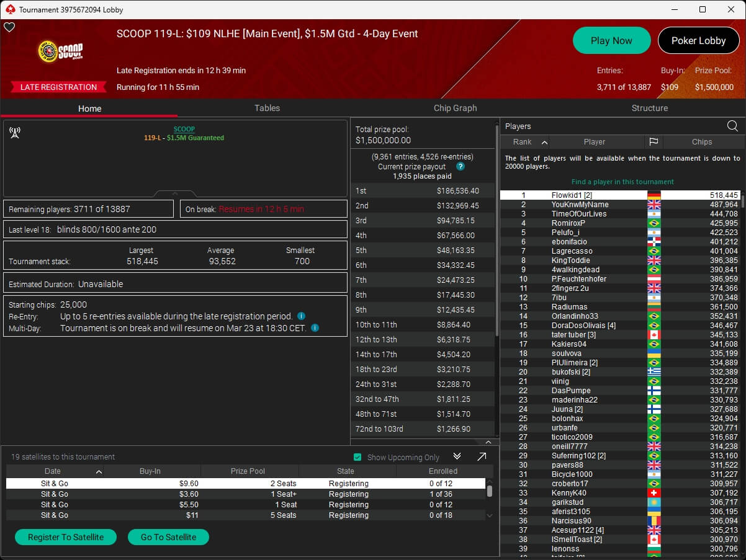Collapse the SCOOP banner panel chevron
The width and height of the screenshot is (746, 560).
pos(175,193)
